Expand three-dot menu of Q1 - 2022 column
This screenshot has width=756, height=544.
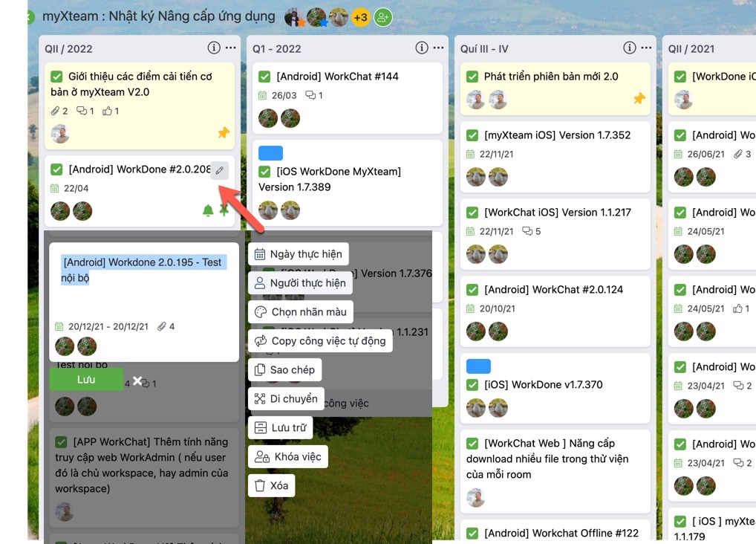coord(438,48)
